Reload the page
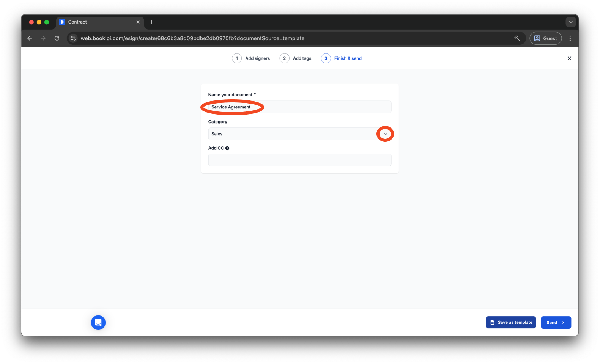Screen dimensions: 600x364 (57, 38)
